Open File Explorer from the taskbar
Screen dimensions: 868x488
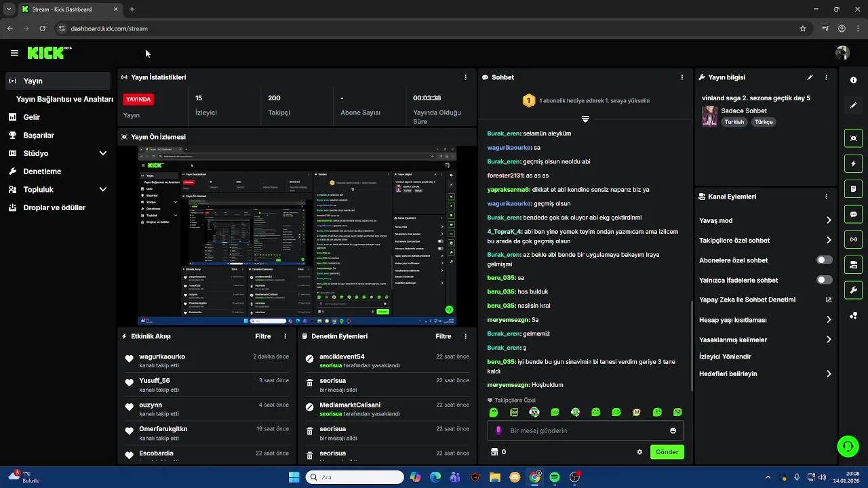pos(495,477)
